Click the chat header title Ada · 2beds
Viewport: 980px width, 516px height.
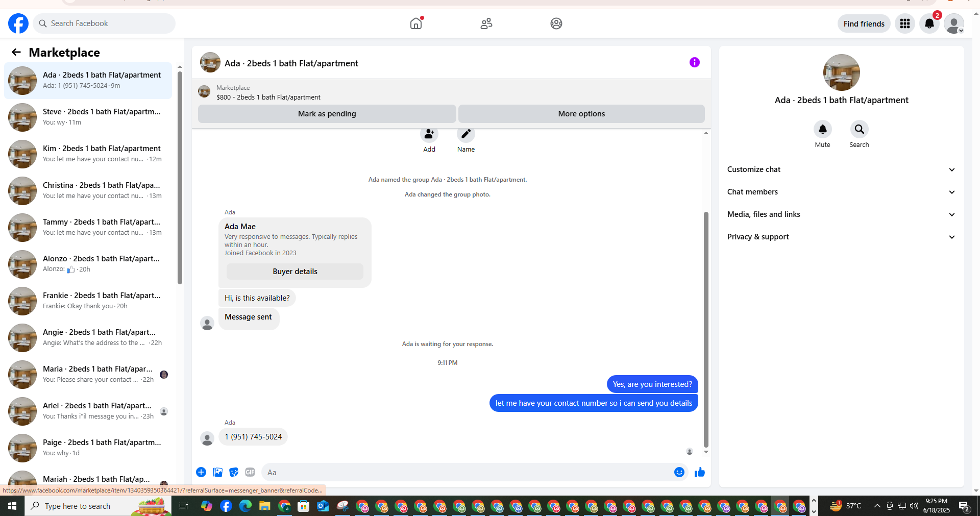291,63
